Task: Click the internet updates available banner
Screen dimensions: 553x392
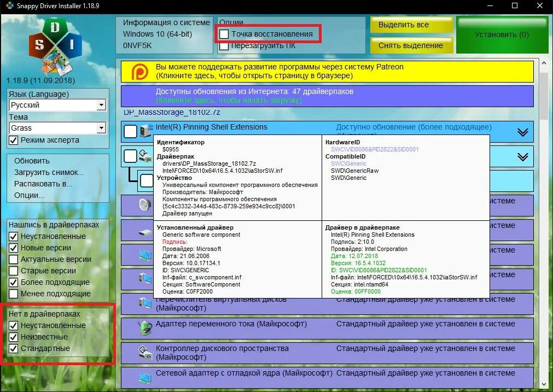Action: [x=327, y=96]
